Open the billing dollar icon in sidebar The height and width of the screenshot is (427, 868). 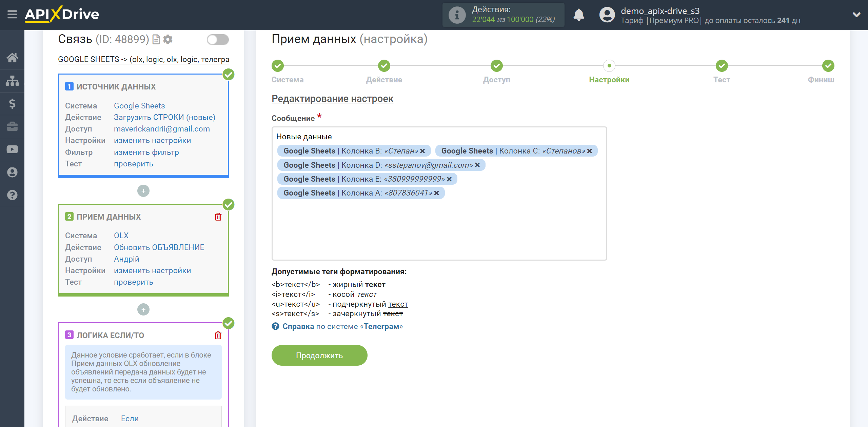(x=12, y=103)
